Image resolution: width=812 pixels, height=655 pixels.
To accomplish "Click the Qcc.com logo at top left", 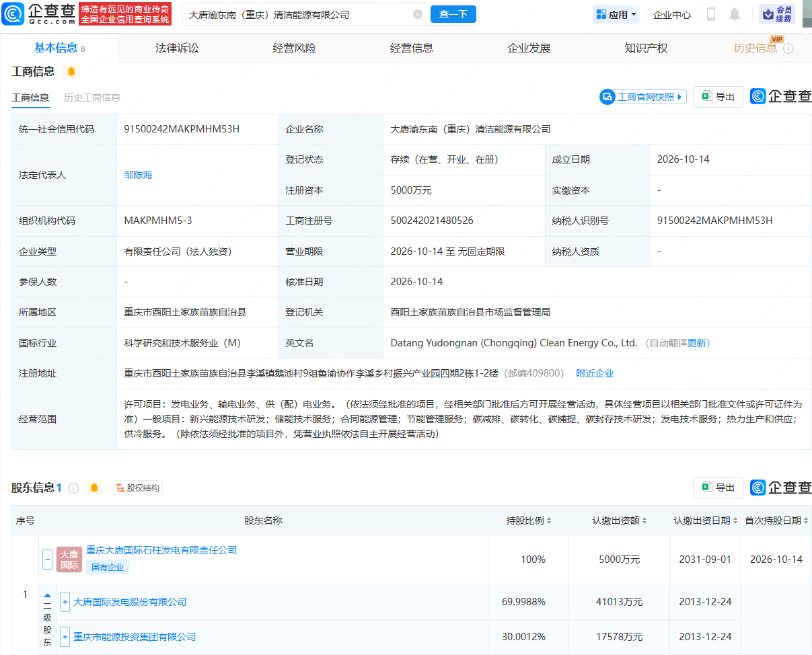I will tap(37, 13).
